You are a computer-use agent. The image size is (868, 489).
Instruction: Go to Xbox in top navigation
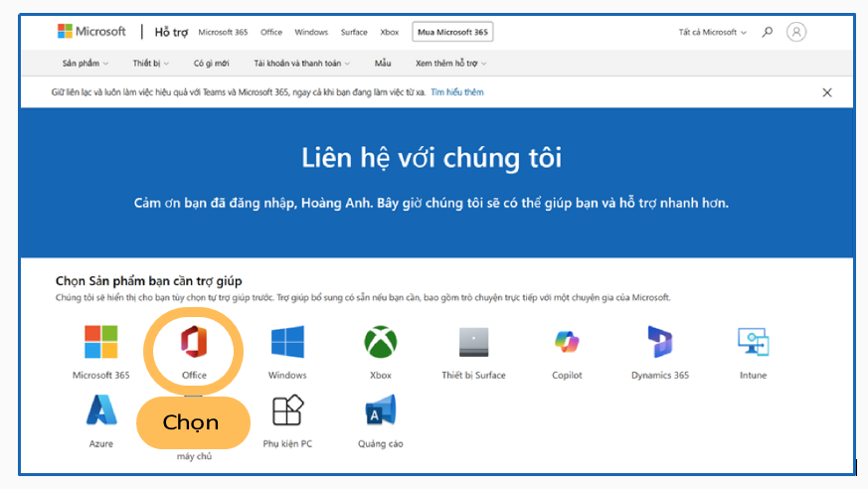pyautogui.click(x=389, y=32)
